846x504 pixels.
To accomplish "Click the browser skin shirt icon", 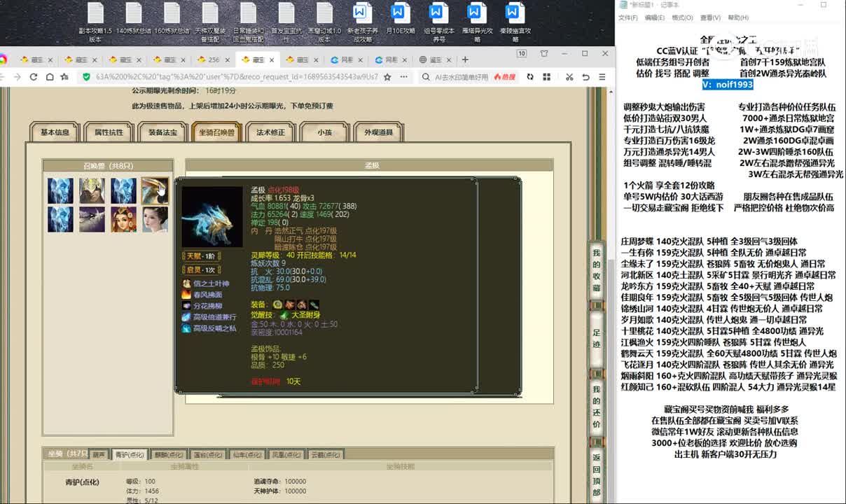I will click(x=544, y=53).
